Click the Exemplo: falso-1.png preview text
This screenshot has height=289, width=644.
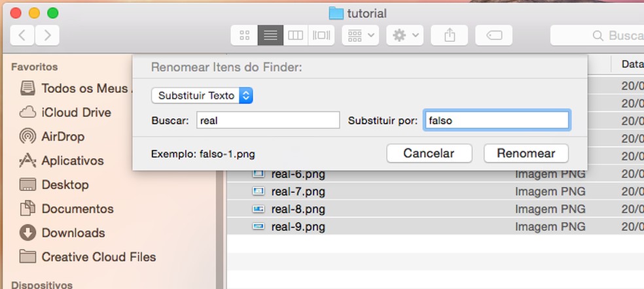203,154
